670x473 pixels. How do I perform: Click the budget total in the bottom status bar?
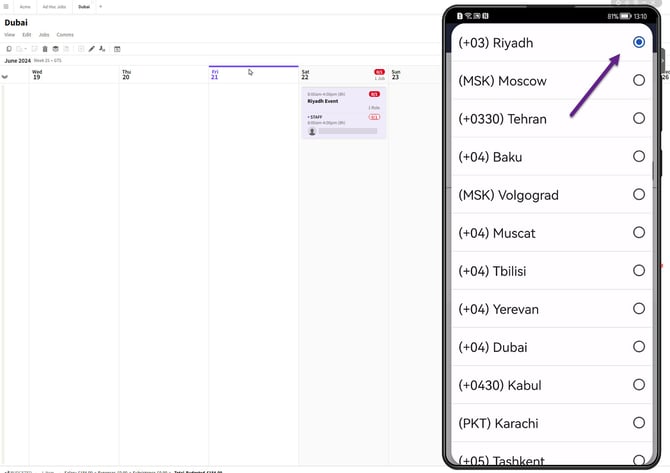[x=198, y=472]
